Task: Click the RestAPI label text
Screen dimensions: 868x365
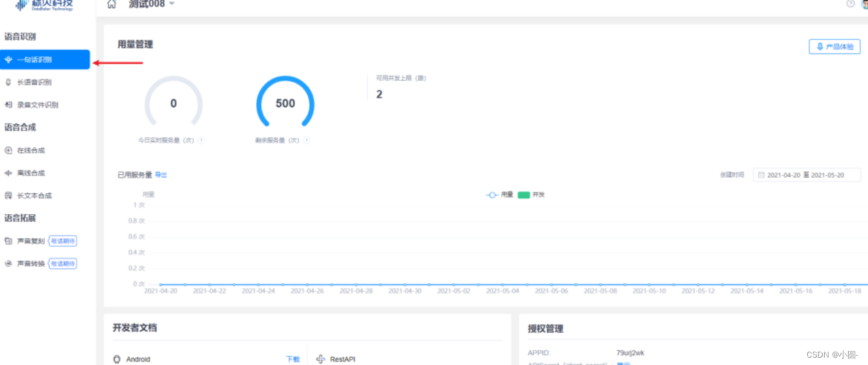Action: [x=343, y=359]
